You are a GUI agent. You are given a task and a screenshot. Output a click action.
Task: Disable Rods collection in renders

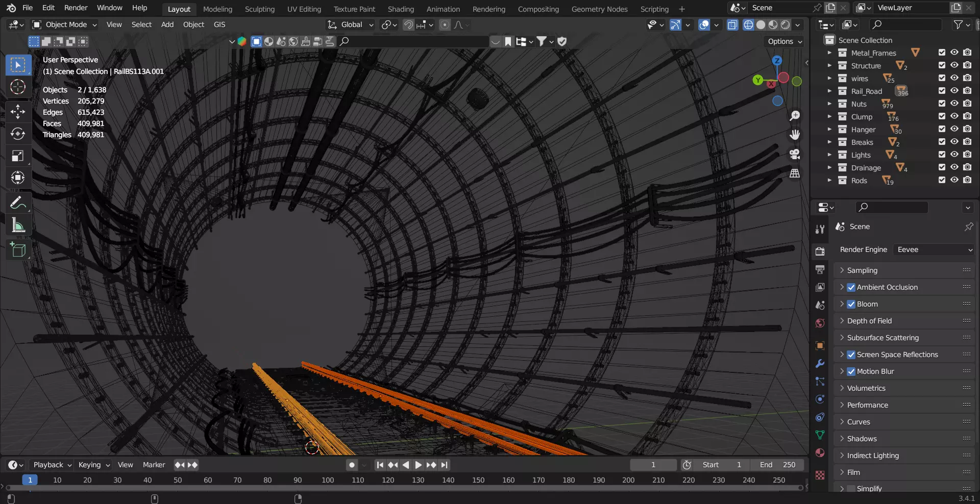click(x=967, y=180)
